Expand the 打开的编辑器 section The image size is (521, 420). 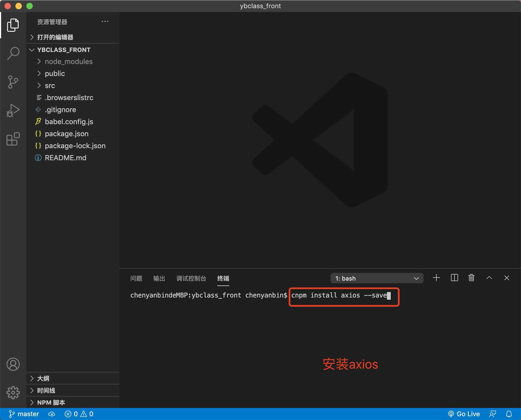point(73,37)
